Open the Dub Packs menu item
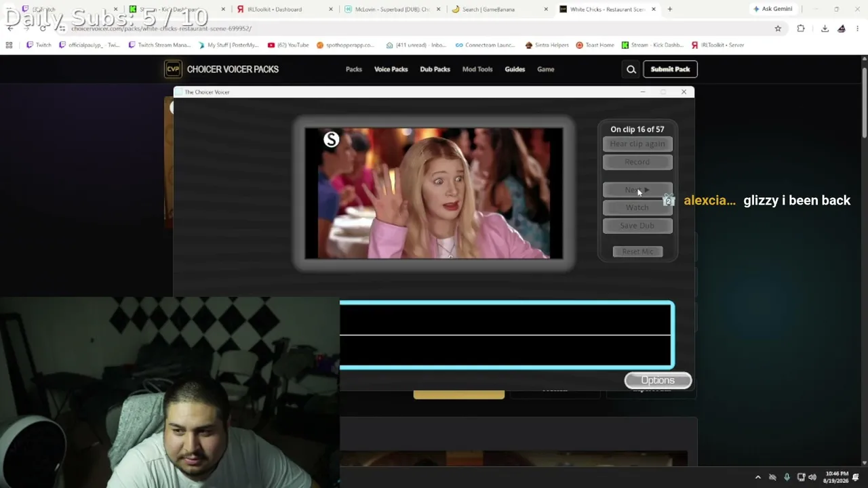The width and height of the screenshot is (868, 488). pyautogui.click(x=435, y=69)
